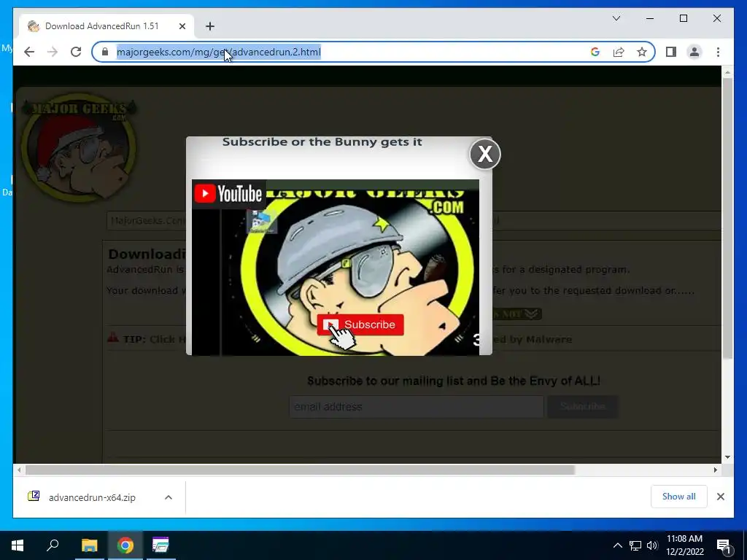747x560 pixels.
Task: Click the scroll up arrow
Action: [x=727, y=72]
